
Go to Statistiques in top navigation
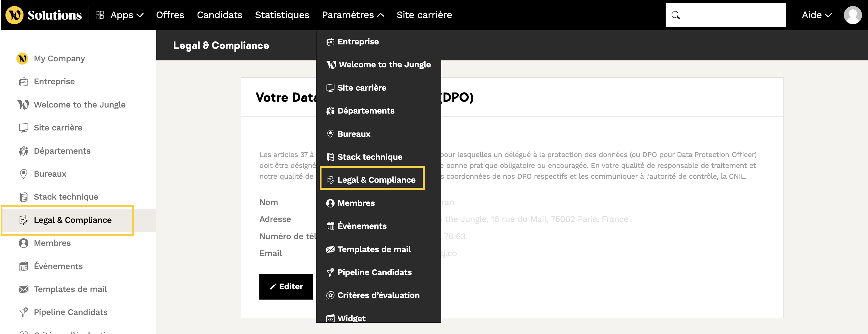tap(282, 15)
